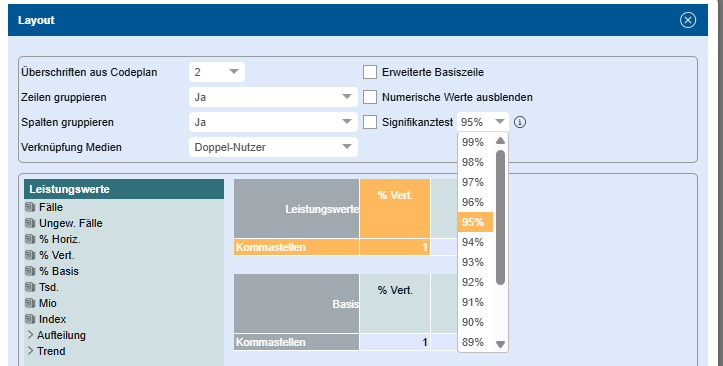
Task: Open Signifikanztest info icon
Action: [520, 122]
